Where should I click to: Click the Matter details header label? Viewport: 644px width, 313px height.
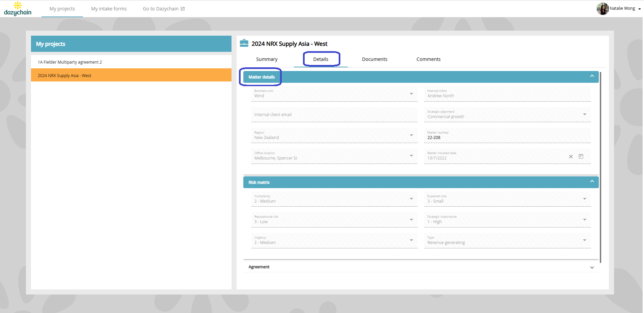[262, 77]
